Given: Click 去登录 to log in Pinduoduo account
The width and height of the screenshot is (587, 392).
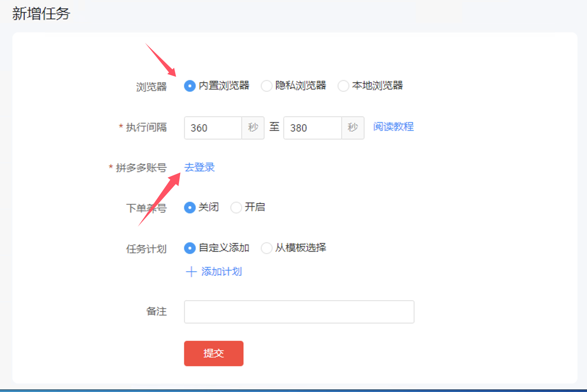Looking at the screenshot, I should pos(199,167).
